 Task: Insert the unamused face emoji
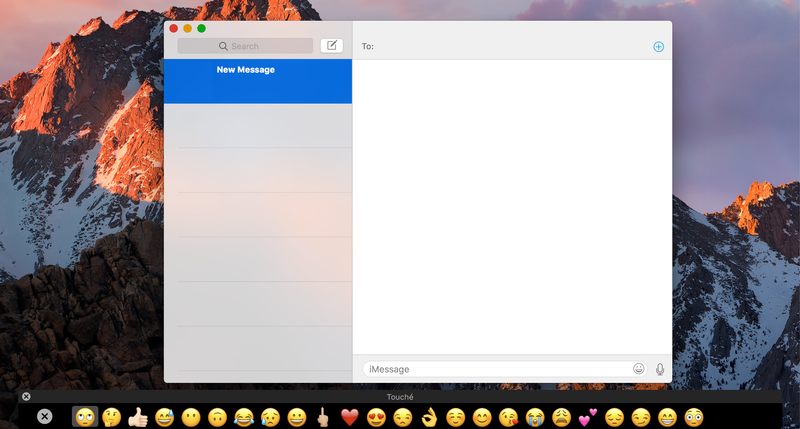coord(403,417)
